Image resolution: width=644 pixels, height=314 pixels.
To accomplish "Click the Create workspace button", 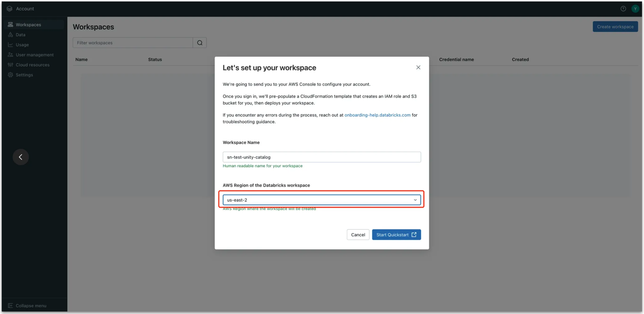I will coord(615,27).
